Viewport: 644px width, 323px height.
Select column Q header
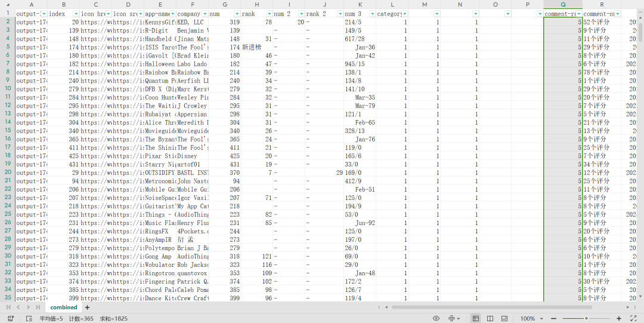pyautogui.click(x=563, y=4)
